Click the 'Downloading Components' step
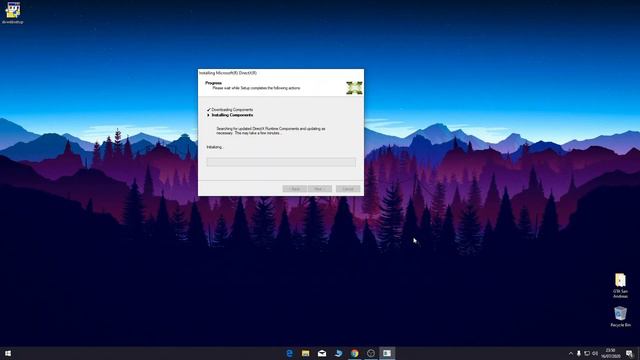Viewport: 640px width, 360px height. point(232,110)
